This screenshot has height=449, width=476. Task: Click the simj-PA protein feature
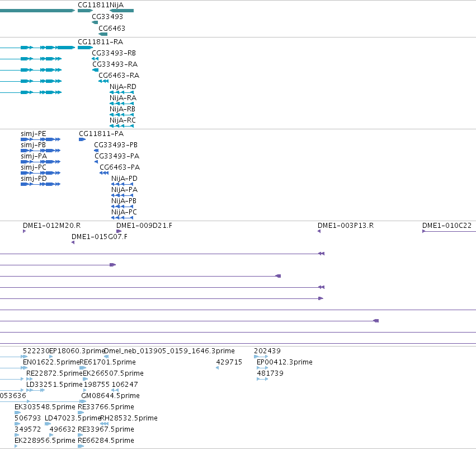tap(34, 156)
